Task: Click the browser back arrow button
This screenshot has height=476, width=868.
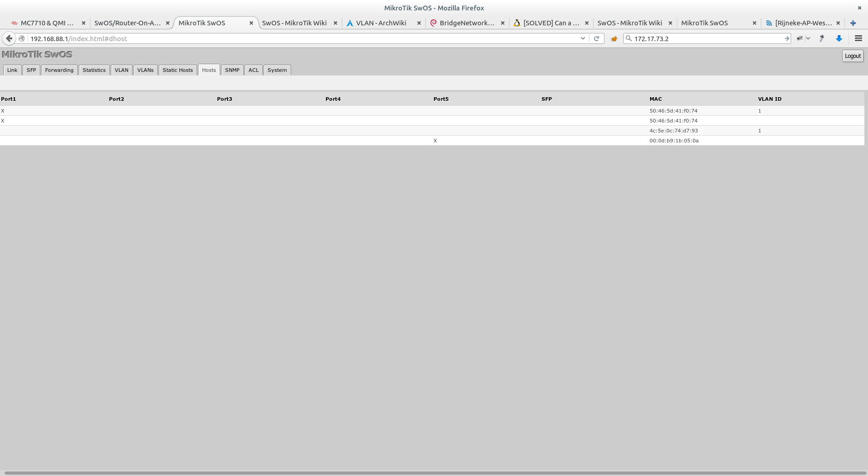Action: point(9,38)
